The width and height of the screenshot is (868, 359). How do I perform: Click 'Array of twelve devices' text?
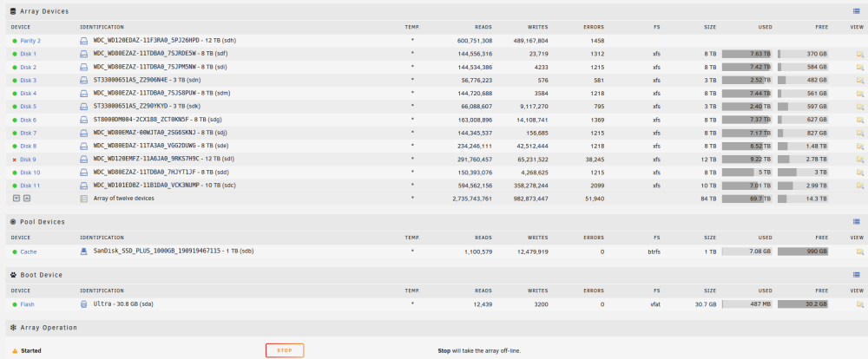124,198
